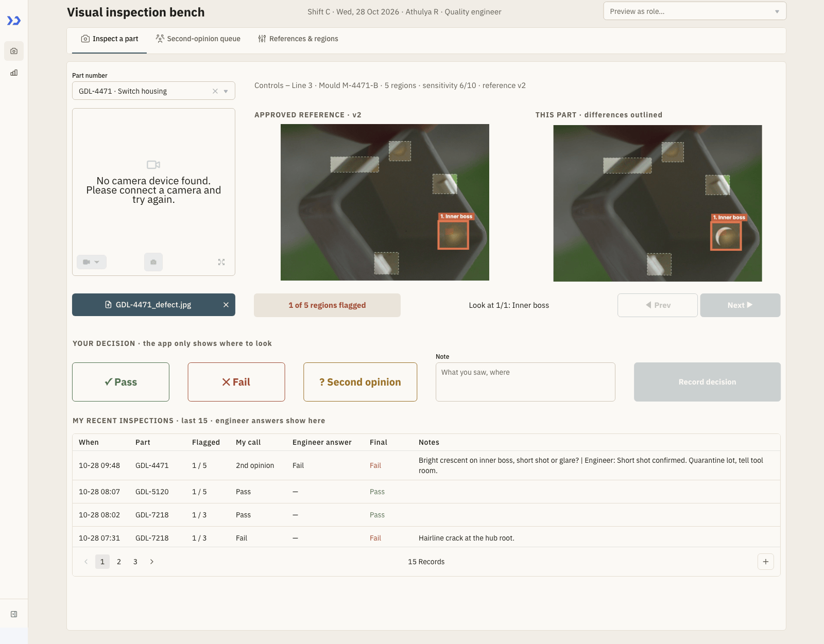The height and width of the screenshot is (644, 824).
Task: Open the bar chart sidebar icon
Action: [x=14, y=73]
